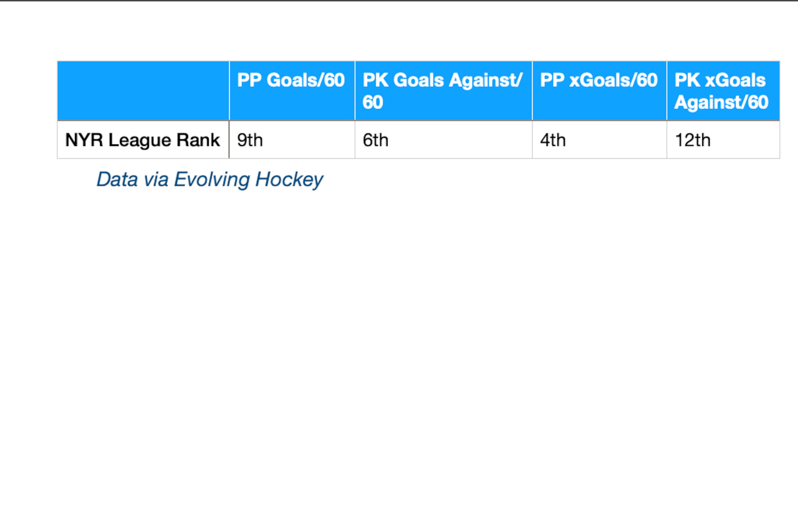This screenshot has width=798, height=532.
Task: Click the word NYR in row label
Action: click(84, 140)
